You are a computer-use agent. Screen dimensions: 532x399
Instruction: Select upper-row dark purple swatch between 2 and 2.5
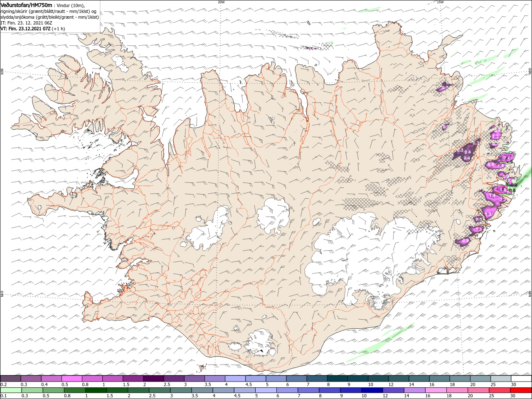coord(153,378)
